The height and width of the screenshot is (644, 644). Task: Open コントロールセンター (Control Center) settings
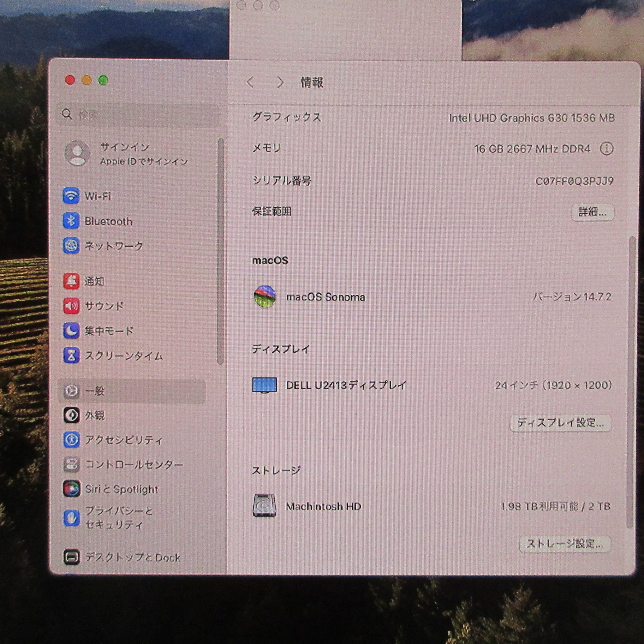coord(133,464)
